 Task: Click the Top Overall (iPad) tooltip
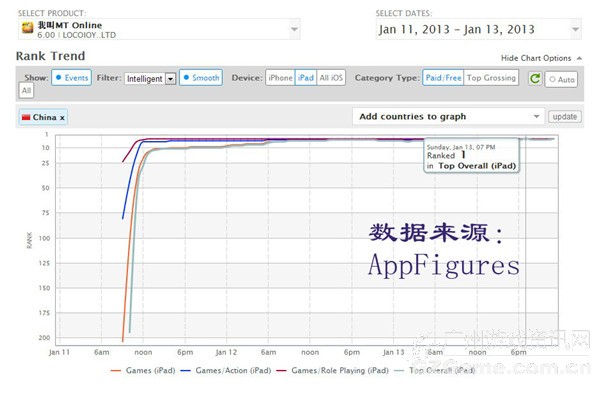471,156
